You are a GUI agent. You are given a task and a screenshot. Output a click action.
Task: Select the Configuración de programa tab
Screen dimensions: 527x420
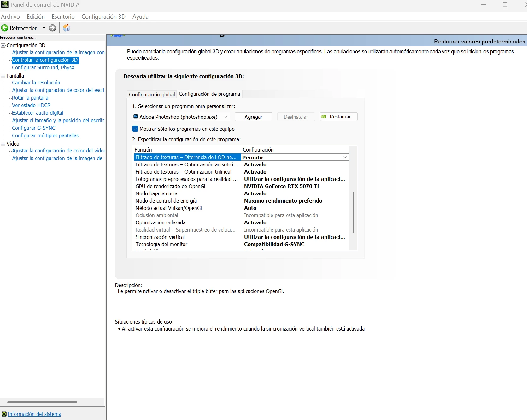pyautogui.click(x=209, y=94)
